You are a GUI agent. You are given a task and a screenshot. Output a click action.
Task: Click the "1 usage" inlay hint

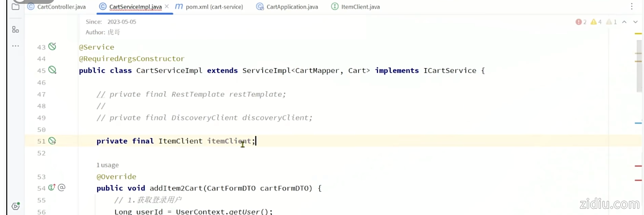click(107, 165)
